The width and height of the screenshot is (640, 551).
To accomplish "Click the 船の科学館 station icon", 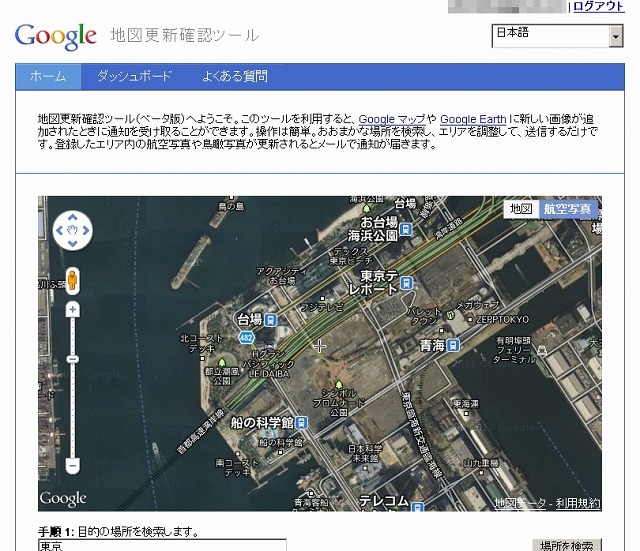I will click(x=301, y=422).
